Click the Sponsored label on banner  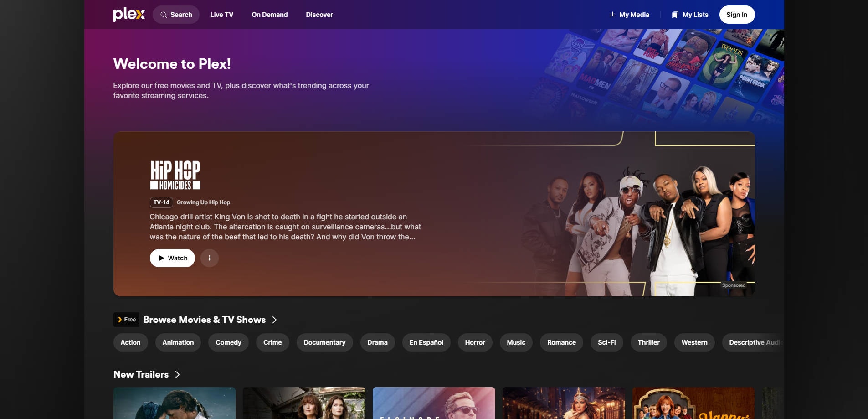pyautogui.click(x=734, y=285)
